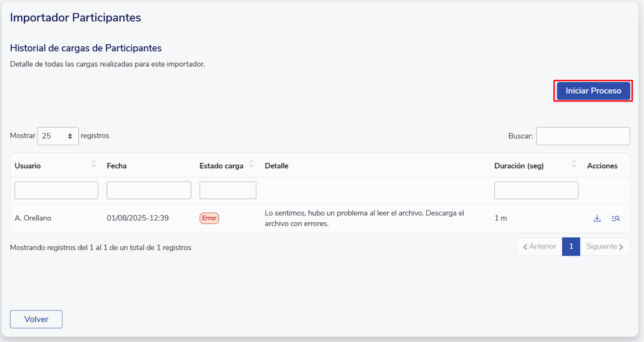Viewport: 644px width, 342px height.
Task: Click the Fecha column filter box
Action: (149, 190)
